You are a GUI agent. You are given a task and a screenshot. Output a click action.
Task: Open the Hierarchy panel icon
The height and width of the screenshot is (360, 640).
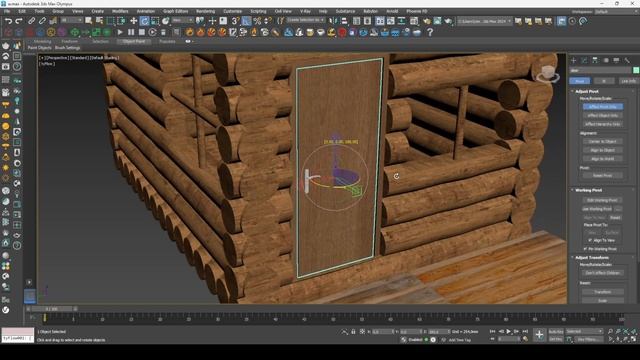pyautogui.click(x=595, y=60)
